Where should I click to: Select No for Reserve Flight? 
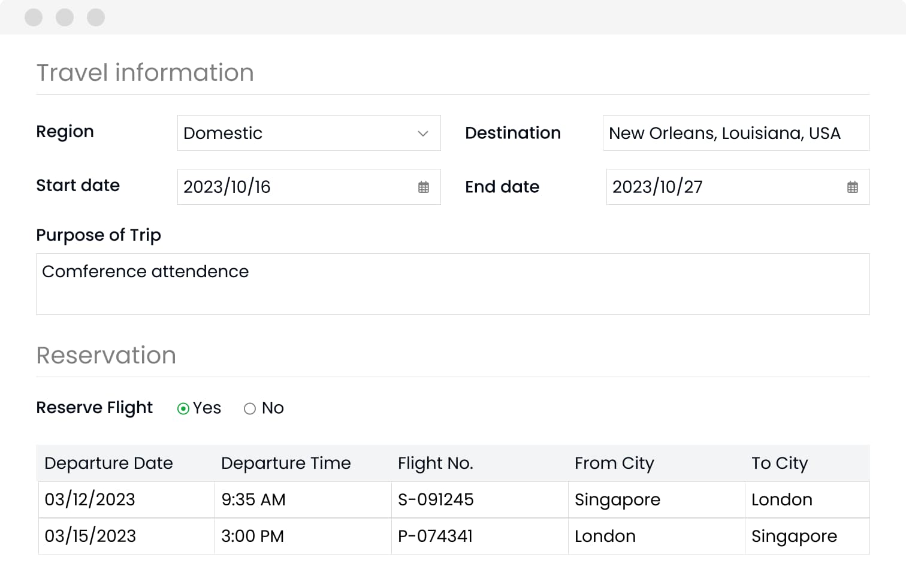tap(250, 408)
